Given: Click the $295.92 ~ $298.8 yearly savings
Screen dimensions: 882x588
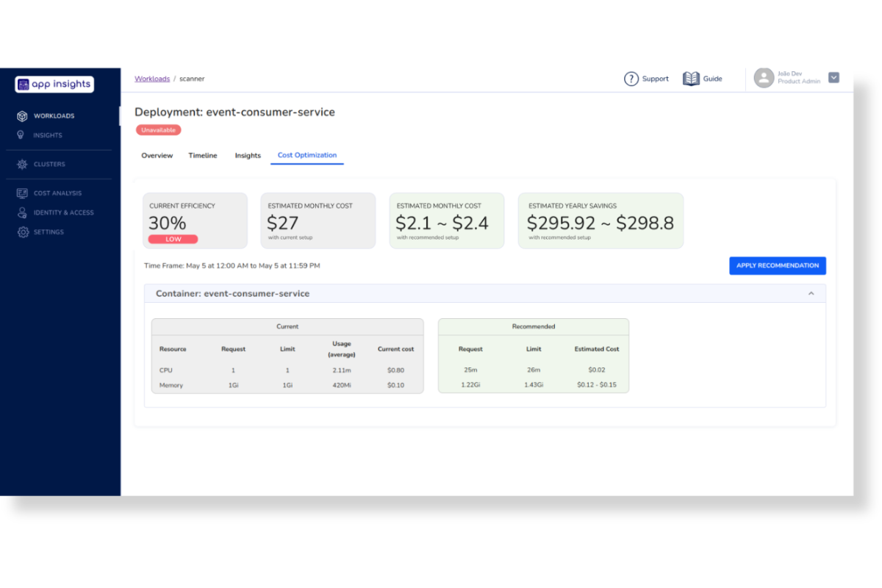Looking at the screenshot, I should [600, 223].
